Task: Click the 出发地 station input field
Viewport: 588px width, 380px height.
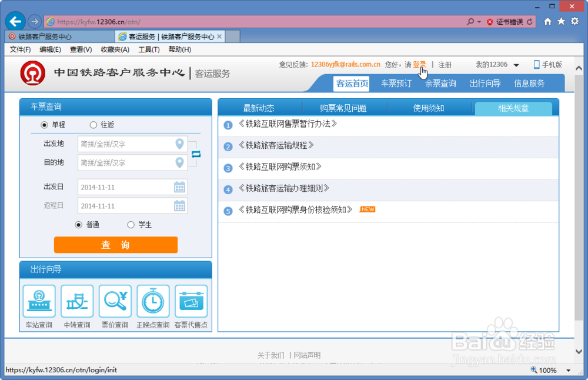Action: (x=133, y=144)
